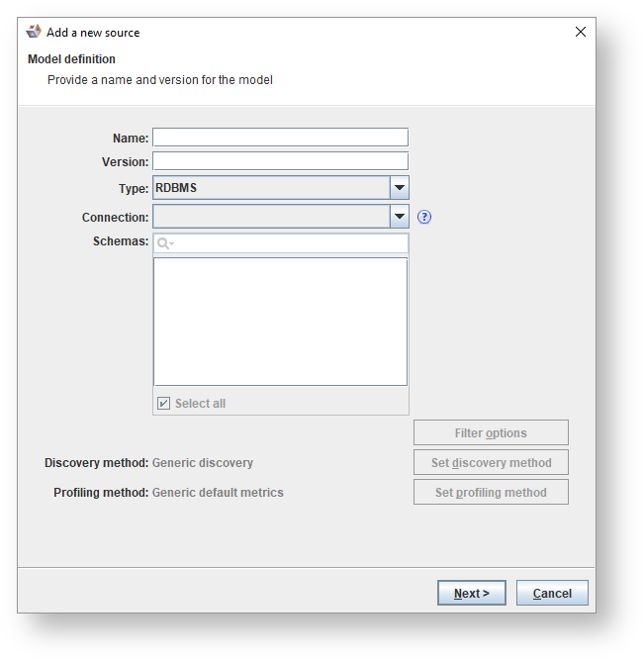The height and width of the screenshot is (661, 644).
Task: Expand the Type dropdown arrow
Action: [x=399, y=188]
